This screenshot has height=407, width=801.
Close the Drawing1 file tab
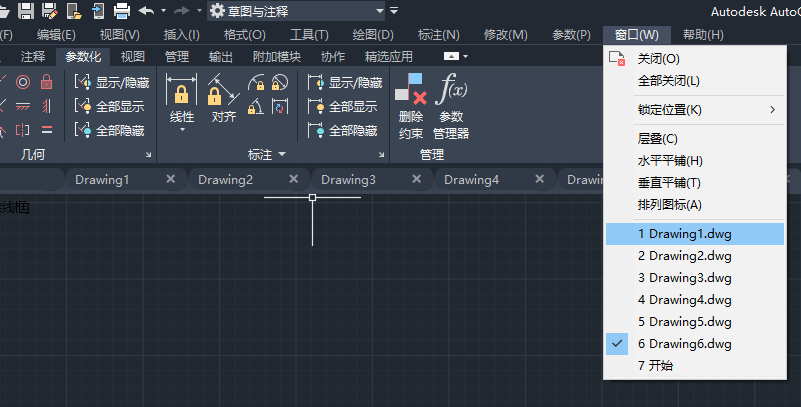click(x=171, y=179)
